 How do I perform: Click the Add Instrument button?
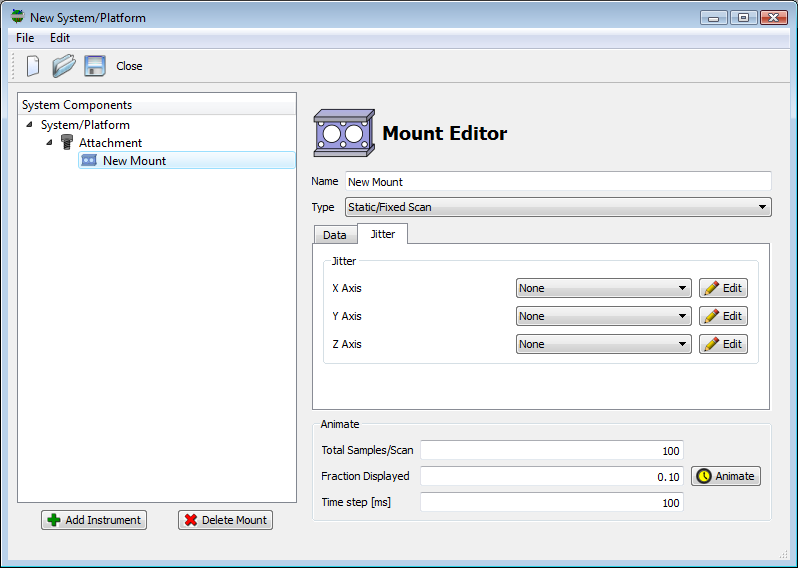(x=94, y=520)
